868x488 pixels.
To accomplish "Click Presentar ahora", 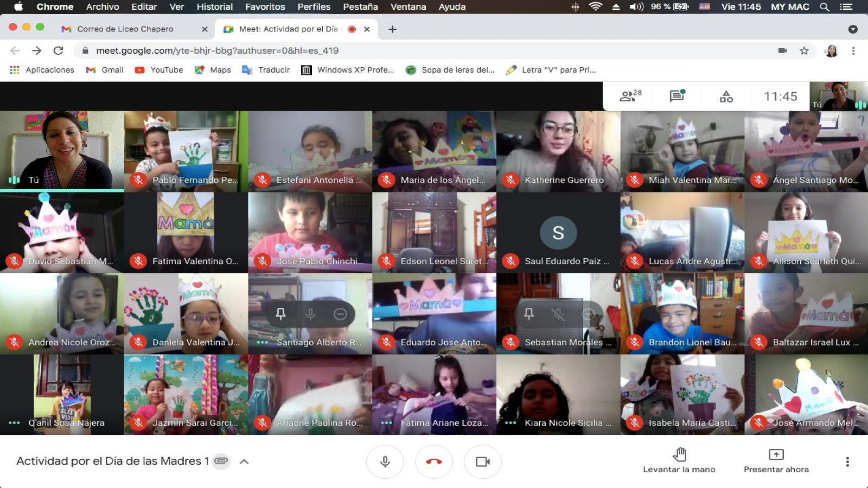I will point(776,460).
